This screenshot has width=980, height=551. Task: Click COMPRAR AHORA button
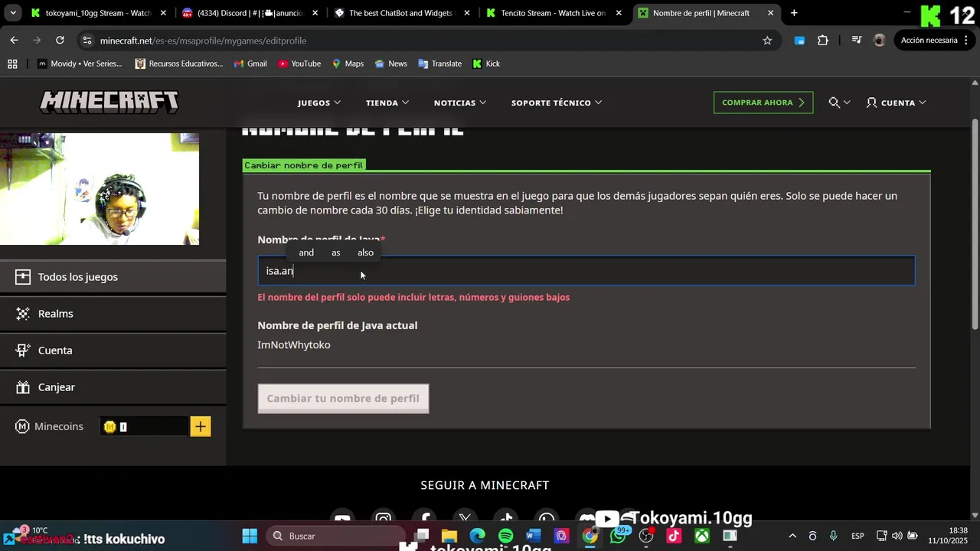(763, 103)
